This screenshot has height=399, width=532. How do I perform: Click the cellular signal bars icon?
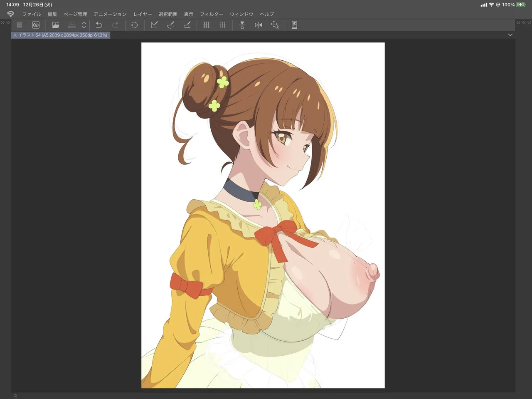(x=484, y=5)
